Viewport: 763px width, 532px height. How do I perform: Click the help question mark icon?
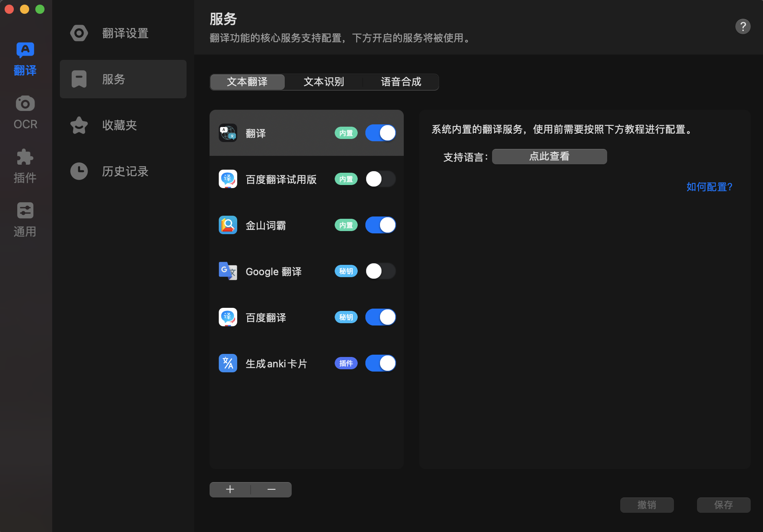[x=743, y=26]
